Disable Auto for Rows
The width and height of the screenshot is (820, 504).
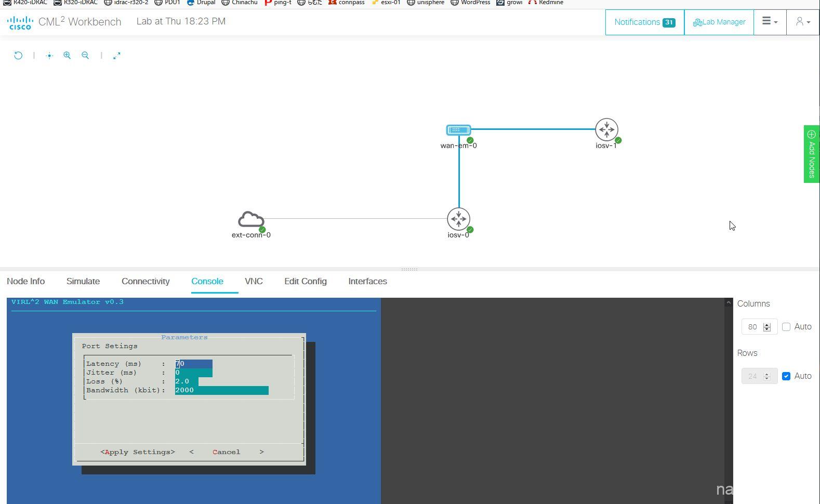786,376
